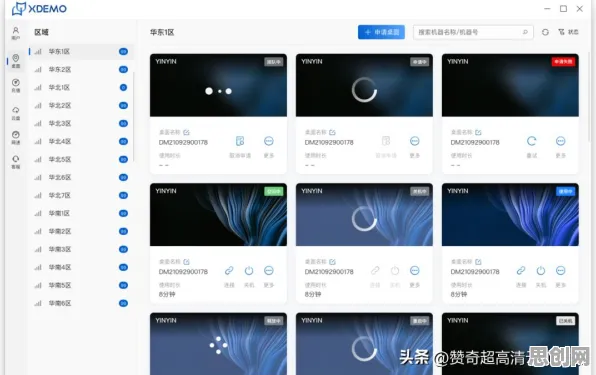Open the recharge compass sidebar icon
The image size is (596, 375).
(x=16, y=85)
